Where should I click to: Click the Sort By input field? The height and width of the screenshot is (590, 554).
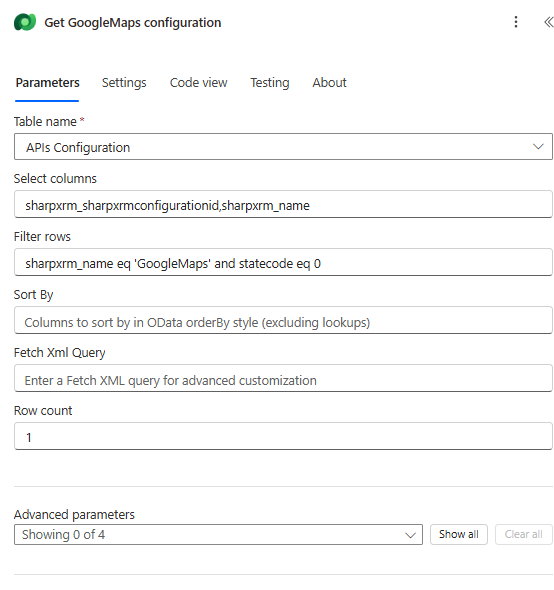coord(283,320)
